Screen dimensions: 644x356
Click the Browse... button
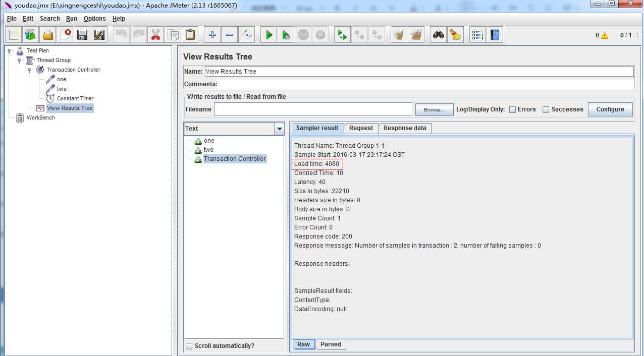435,109
